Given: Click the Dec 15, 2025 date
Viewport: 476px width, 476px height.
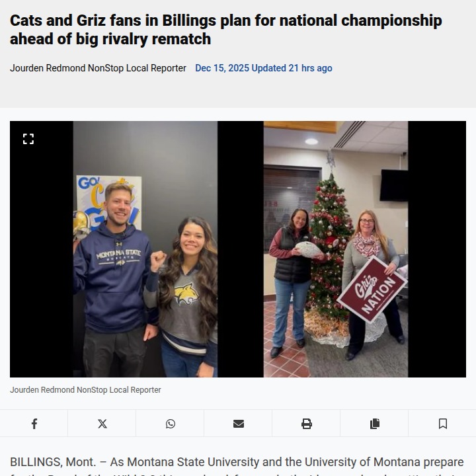Looking at the screenshot, I should [222, 68].
